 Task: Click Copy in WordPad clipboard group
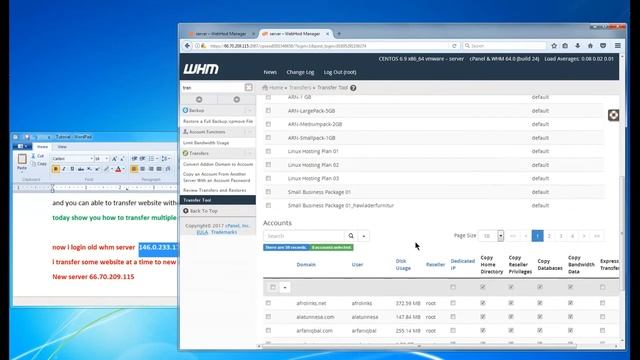(x=39, y=164)
